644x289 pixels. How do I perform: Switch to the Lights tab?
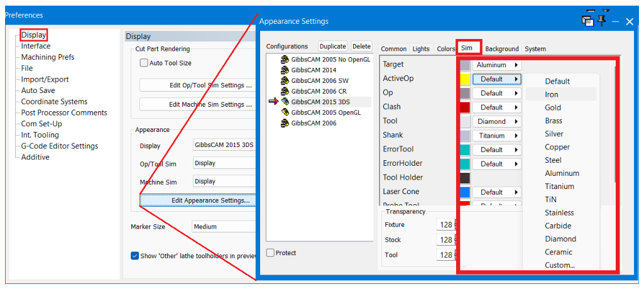click(421, 49)
